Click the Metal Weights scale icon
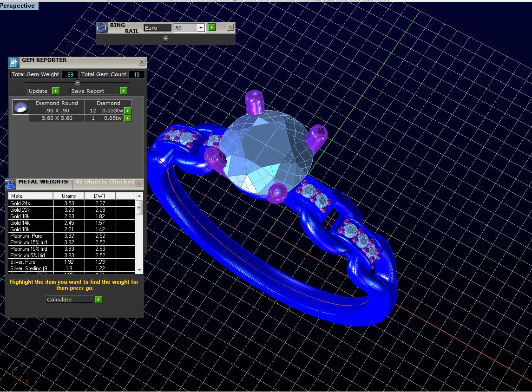 click(x=10, y=183)
